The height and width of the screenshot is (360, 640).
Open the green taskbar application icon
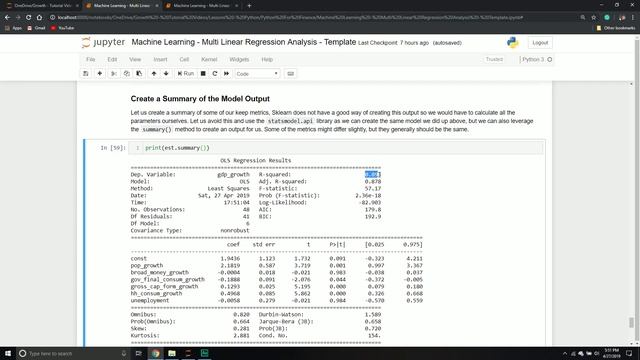[204, 353]
